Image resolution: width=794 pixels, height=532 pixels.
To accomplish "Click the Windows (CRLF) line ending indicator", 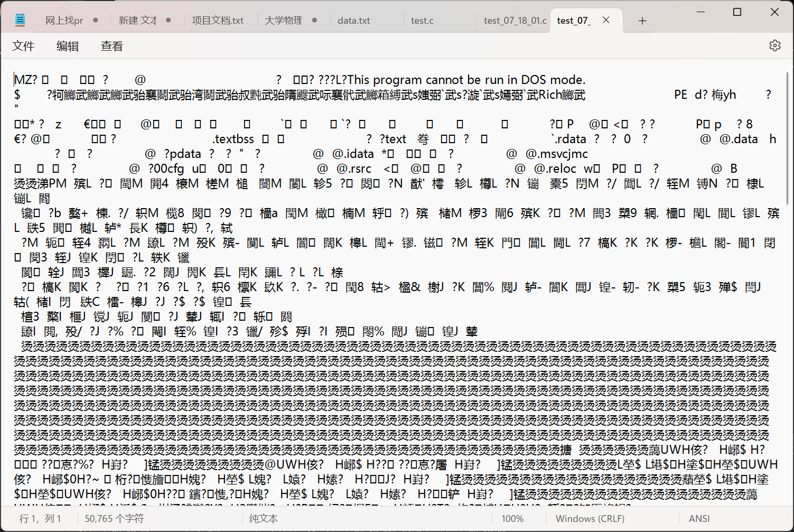I will (590, 519).
